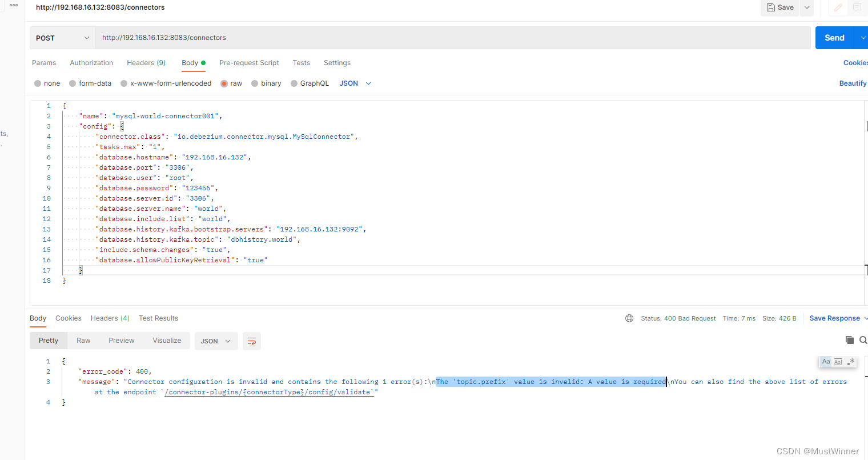Expand the Send button dropdown arrow
The height and width of the screenshot is (460, 868).
pyautogui.click(x=862, y=38)
